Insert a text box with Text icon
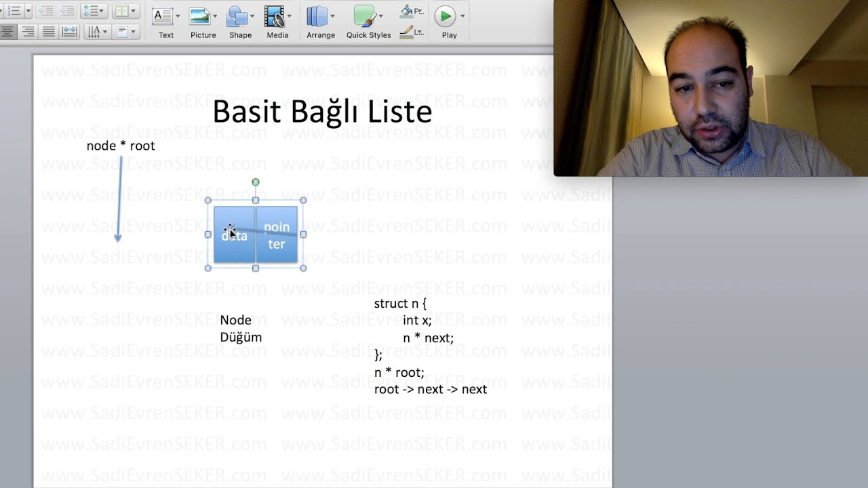 click(163, 16)
